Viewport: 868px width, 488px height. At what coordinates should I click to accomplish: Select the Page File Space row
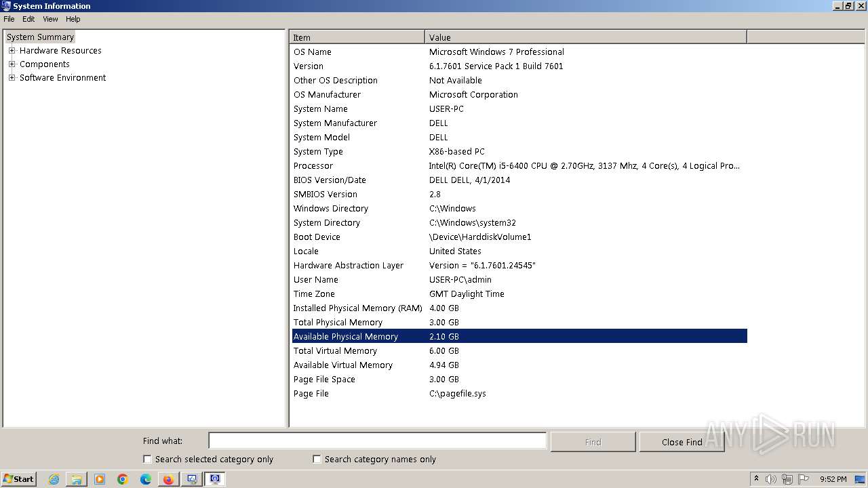tap(519, 380)
